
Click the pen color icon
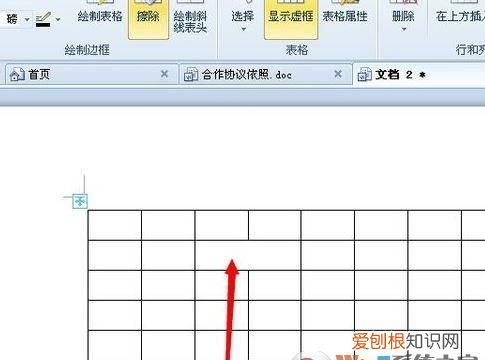(43, 19)
